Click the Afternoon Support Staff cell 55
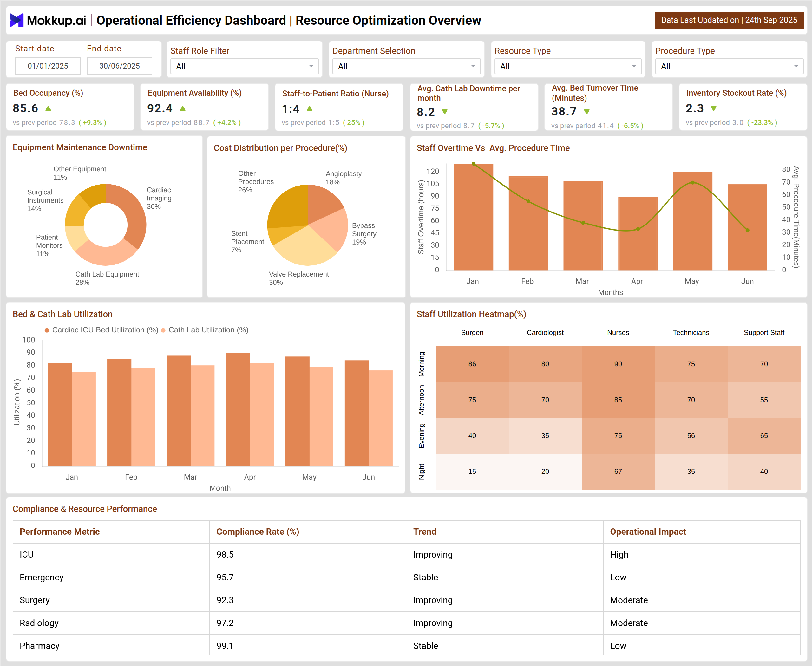 [764, 400]
